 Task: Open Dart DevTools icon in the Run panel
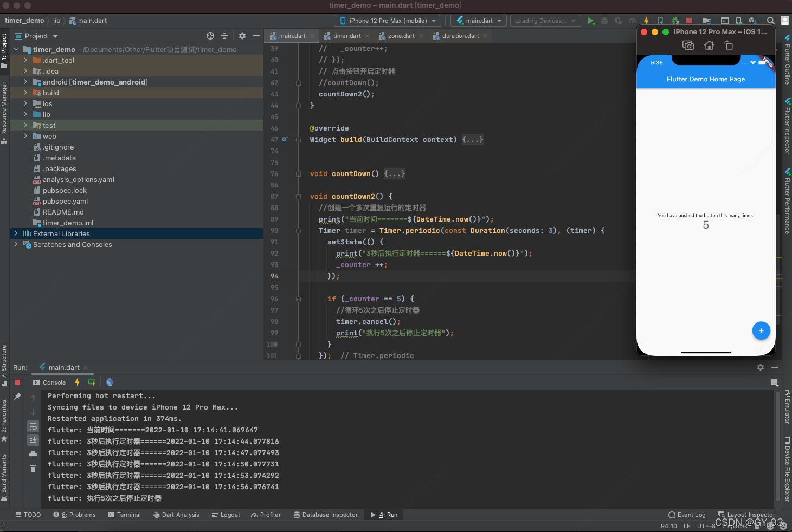110,382
